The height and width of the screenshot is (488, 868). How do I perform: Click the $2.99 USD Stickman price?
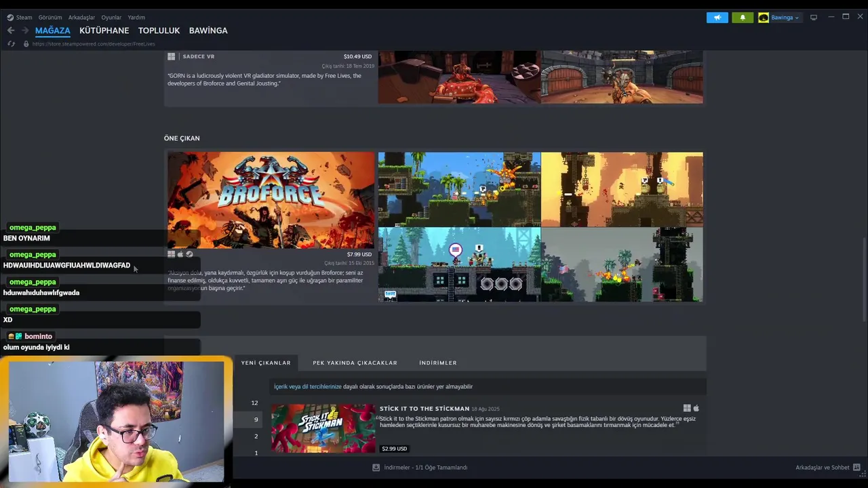coord(394,449)
